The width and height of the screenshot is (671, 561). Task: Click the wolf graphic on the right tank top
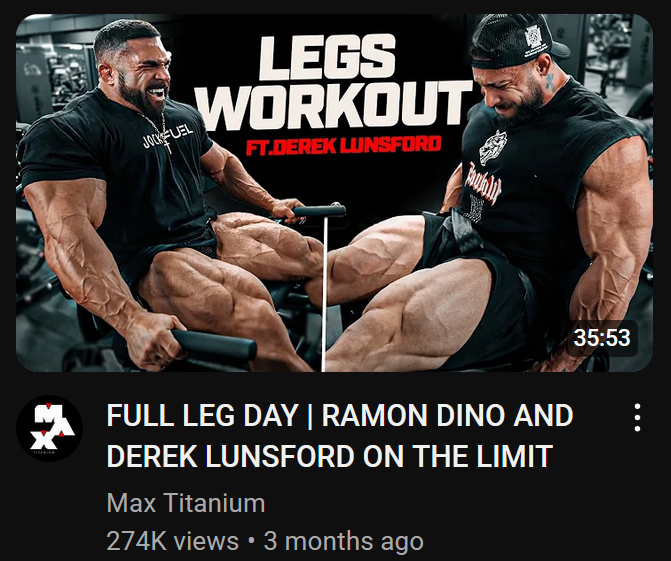tap(493, 148)
